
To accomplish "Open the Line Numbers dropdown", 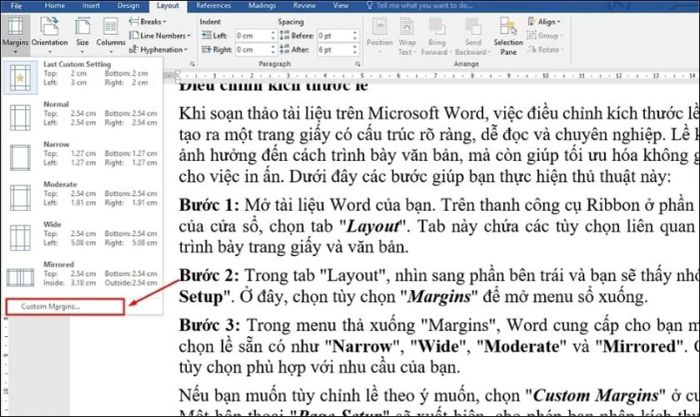I will tap(160, 35).
